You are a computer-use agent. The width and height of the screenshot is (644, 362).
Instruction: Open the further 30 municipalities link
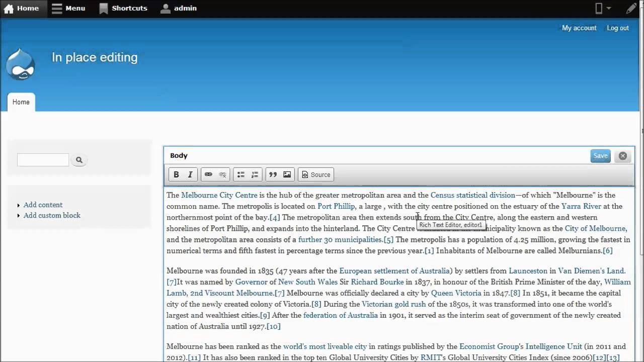tap(340, 239)
